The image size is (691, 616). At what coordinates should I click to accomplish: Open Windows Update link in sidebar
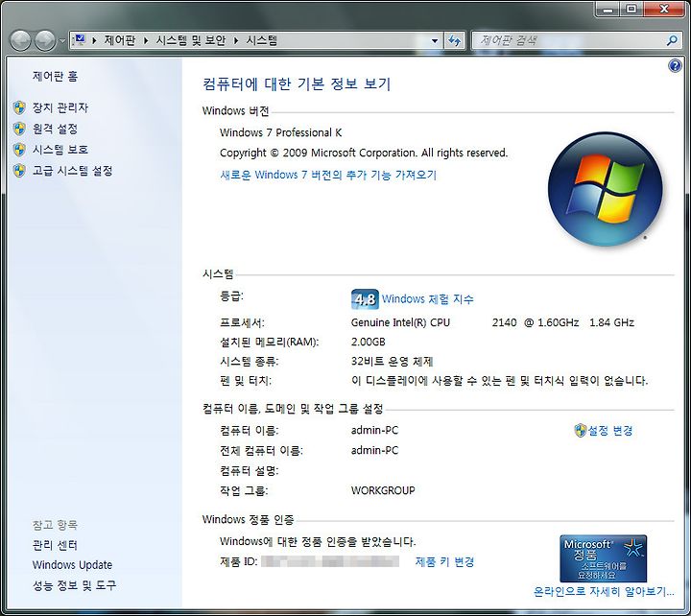(72, 565)
